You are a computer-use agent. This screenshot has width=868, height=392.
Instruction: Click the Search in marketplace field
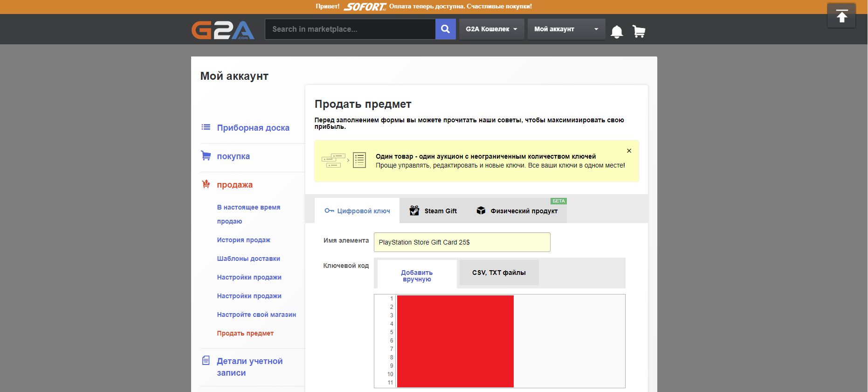tap(350, 29)
